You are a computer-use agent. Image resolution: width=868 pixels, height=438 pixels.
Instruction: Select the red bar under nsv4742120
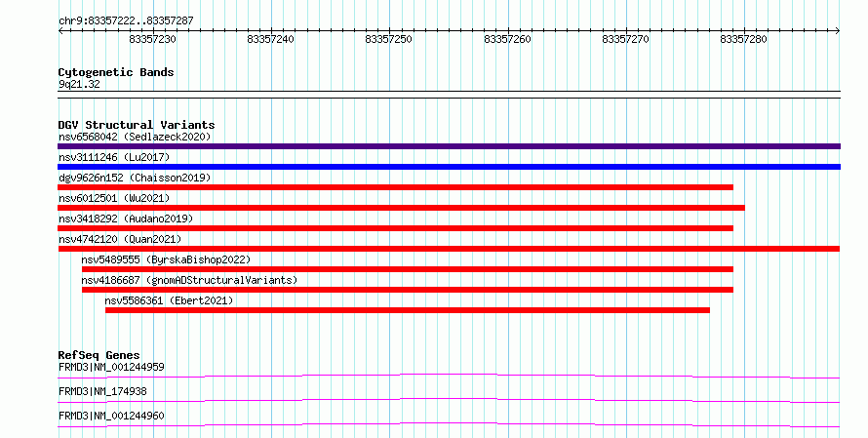coord(449,249)
